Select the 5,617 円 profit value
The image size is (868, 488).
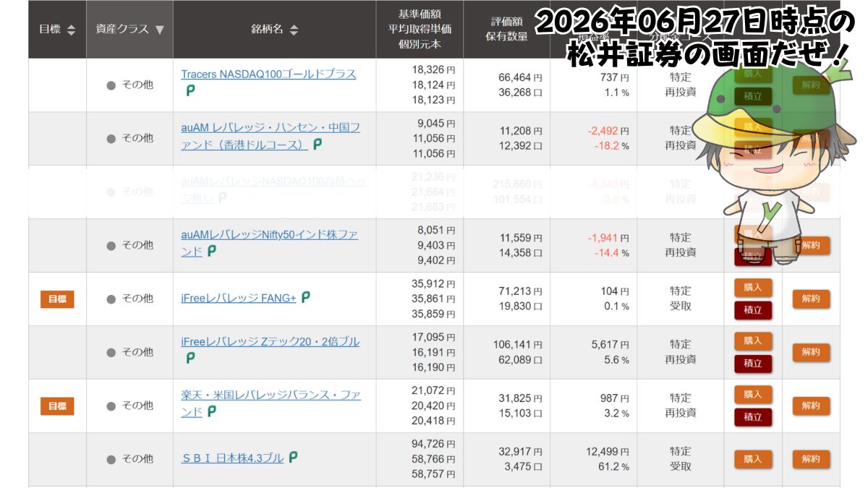(x=610, y=345)
